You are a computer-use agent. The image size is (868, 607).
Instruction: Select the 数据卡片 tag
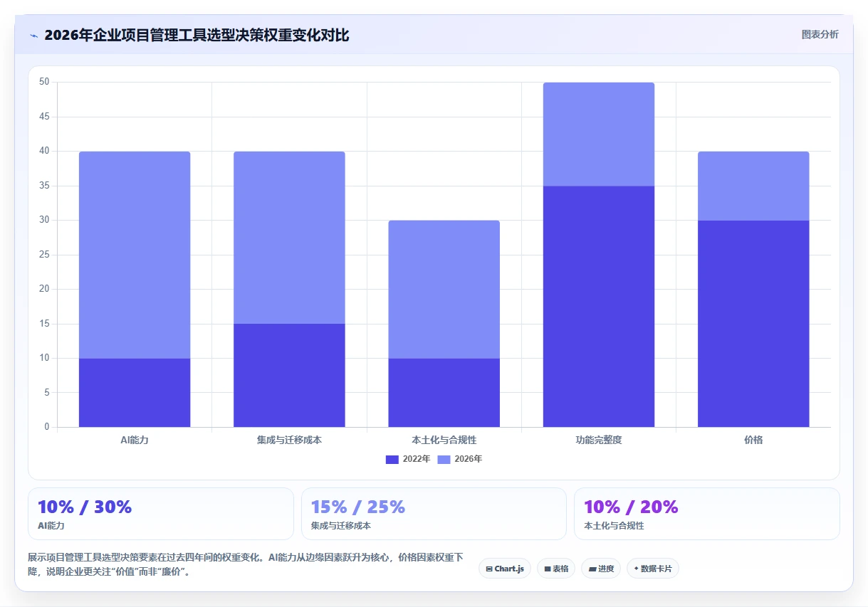(653, 569)
